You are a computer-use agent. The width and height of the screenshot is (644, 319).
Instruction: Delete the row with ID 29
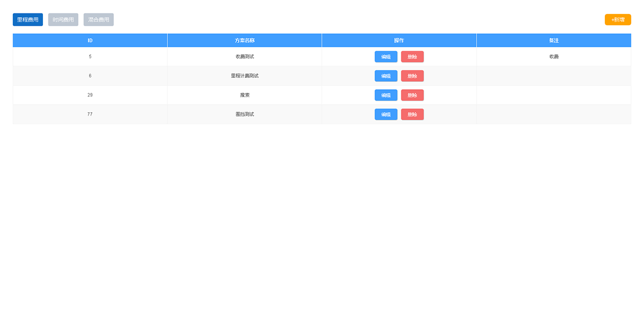pos(412,96)
